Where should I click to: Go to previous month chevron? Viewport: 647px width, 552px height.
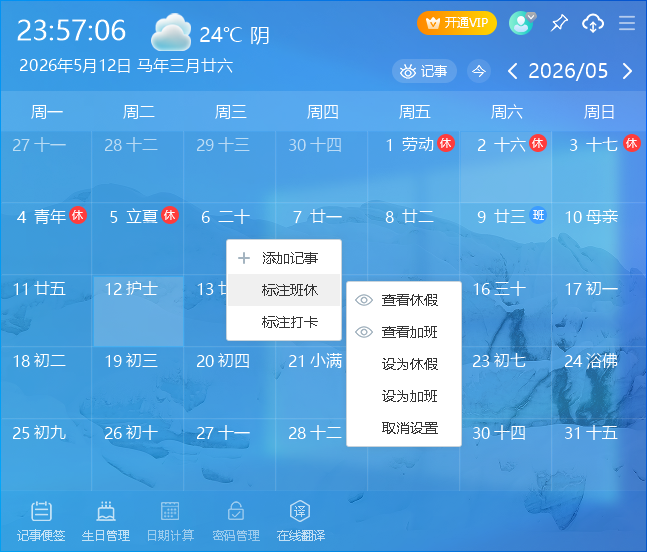click(x=512, y=71)
